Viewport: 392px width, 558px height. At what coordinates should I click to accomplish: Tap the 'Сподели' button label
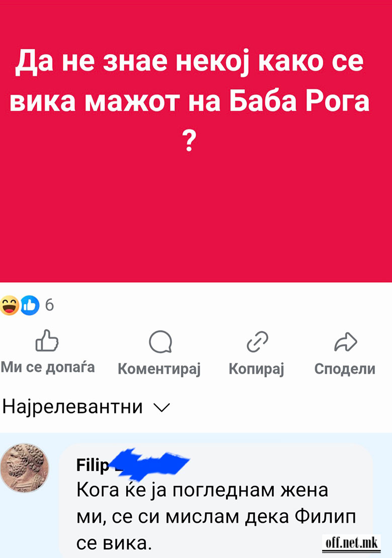pyautogui.click(x=345, y=369)
